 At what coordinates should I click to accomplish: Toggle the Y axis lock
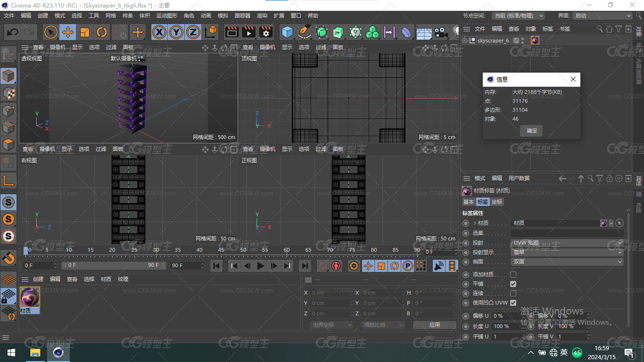(177, 32)
